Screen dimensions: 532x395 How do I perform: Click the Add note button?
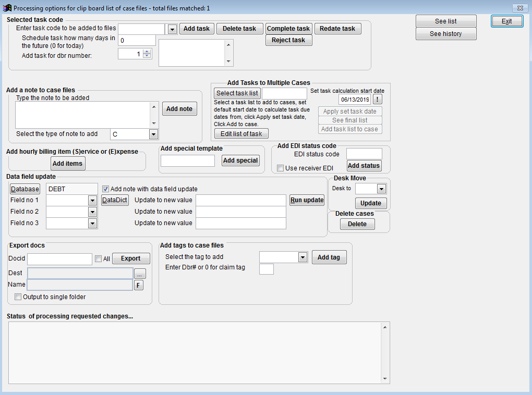(x=179, y=109)
